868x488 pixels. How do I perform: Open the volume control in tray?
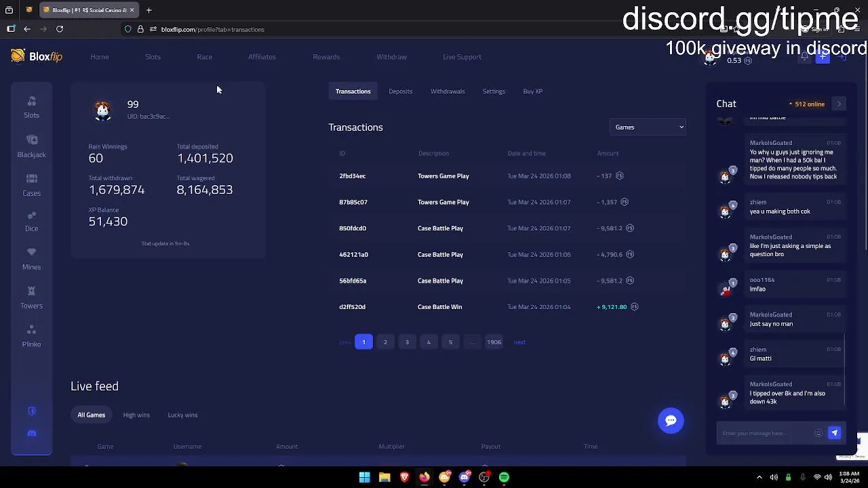(x=828, y=477)
